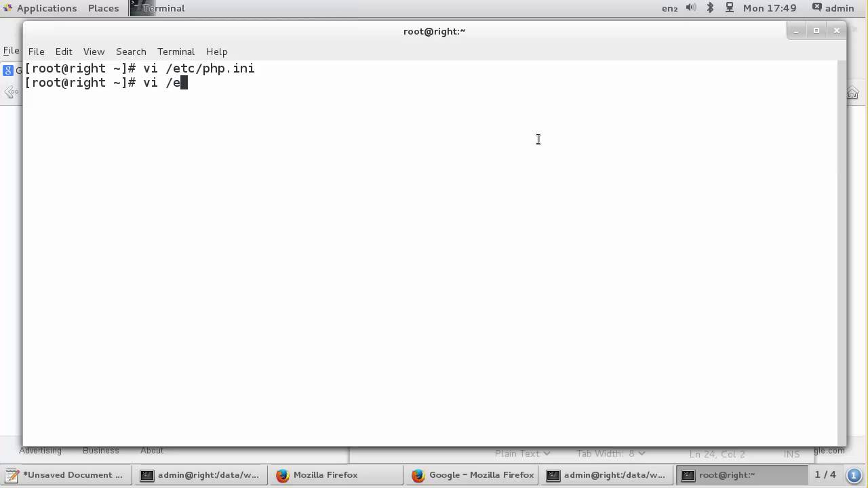
Task: Open Plain Text dropdown in background editor
Action: click(x=522, y=453)
